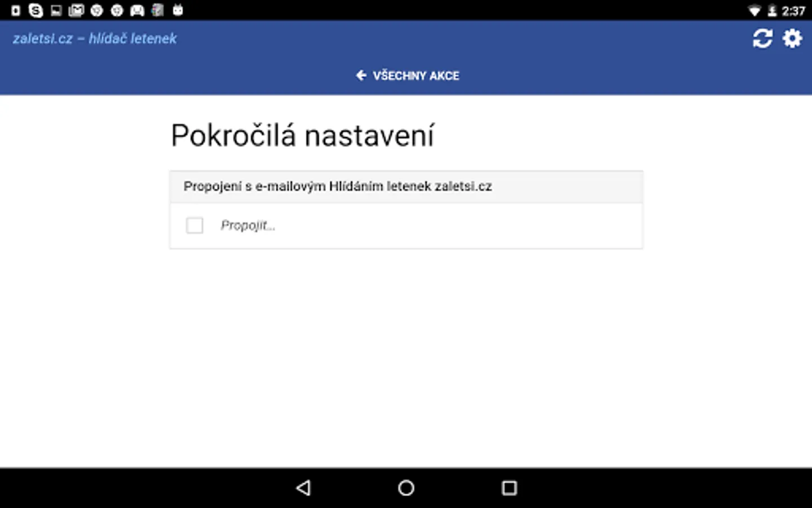Tap the Android cat-face debug notification icon
Viewport: 812px width, 508px height.
click(178, 10)
